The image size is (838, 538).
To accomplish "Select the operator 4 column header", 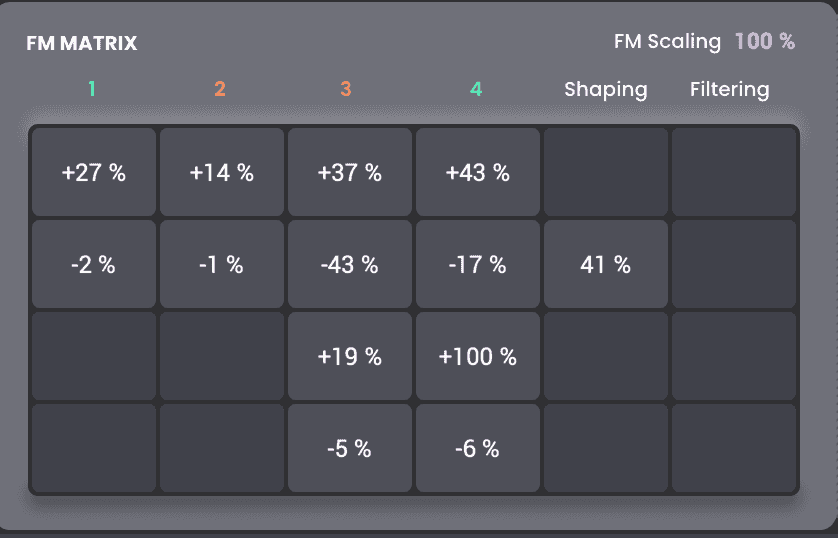I will click(476, 89).
